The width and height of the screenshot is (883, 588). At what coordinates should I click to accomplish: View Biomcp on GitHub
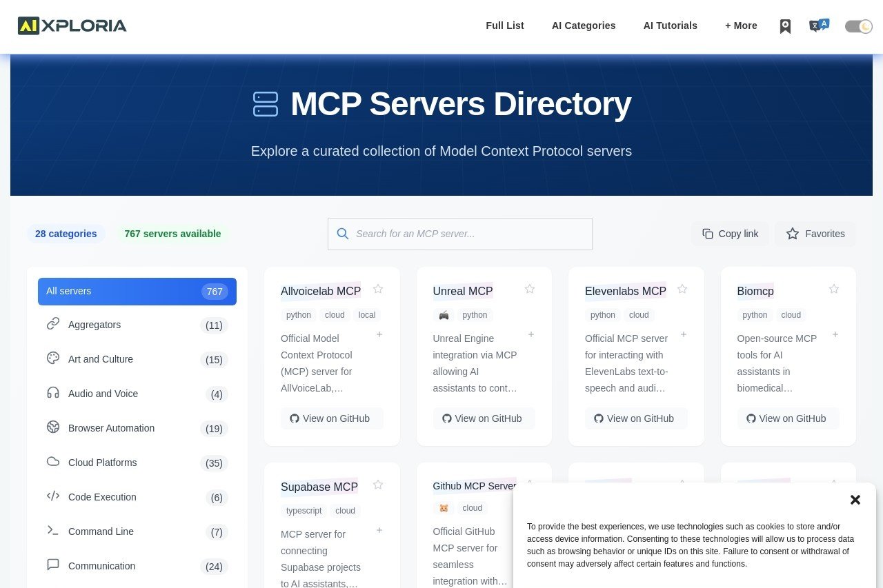pos(788,418)
